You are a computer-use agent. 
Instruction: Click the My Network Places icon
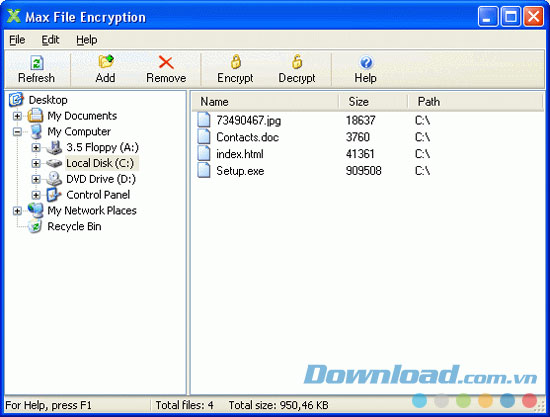[x=35, y=210]
